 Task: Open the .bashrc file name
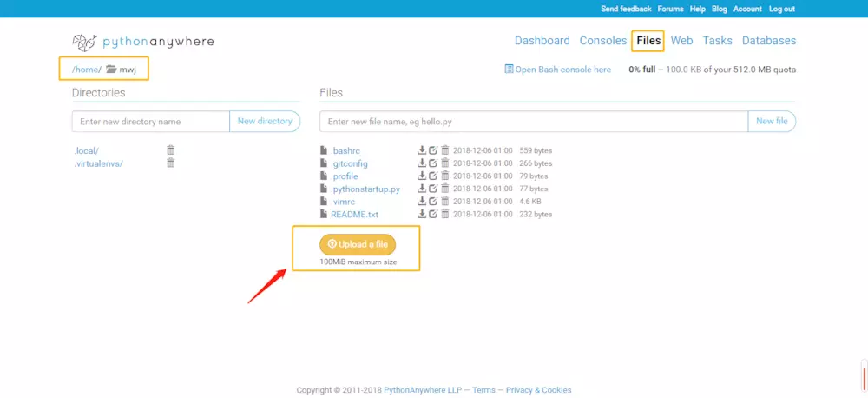click(x=346, y=151)
